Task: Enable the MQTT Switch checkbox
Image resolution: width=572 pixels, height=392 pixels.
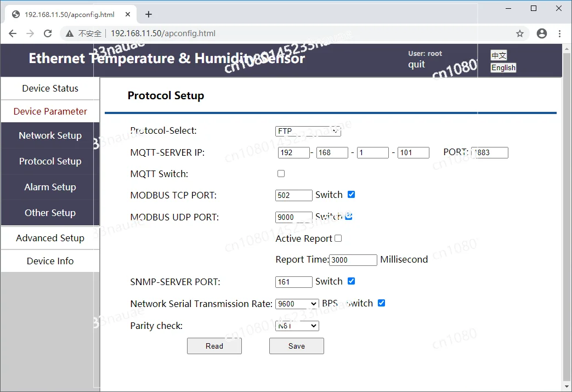Action: [x=281, y=174]
